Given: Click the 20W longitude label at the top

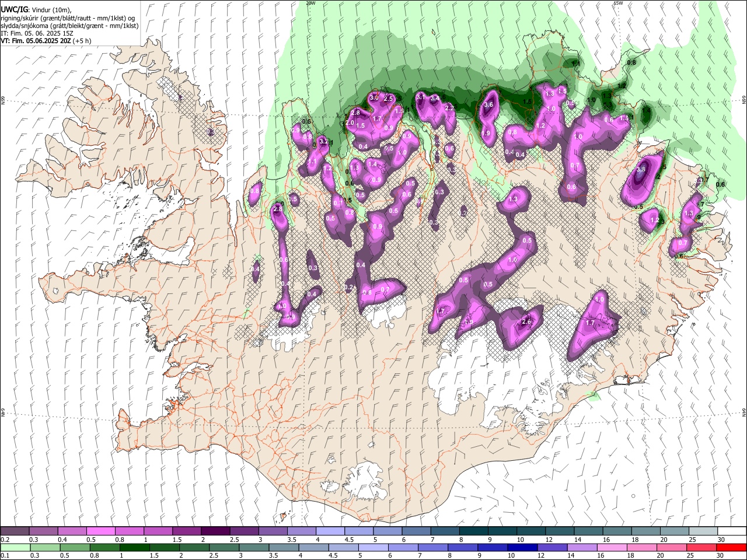Looking at the screenshot, I should pyautogui.click(x=311, y=3).
